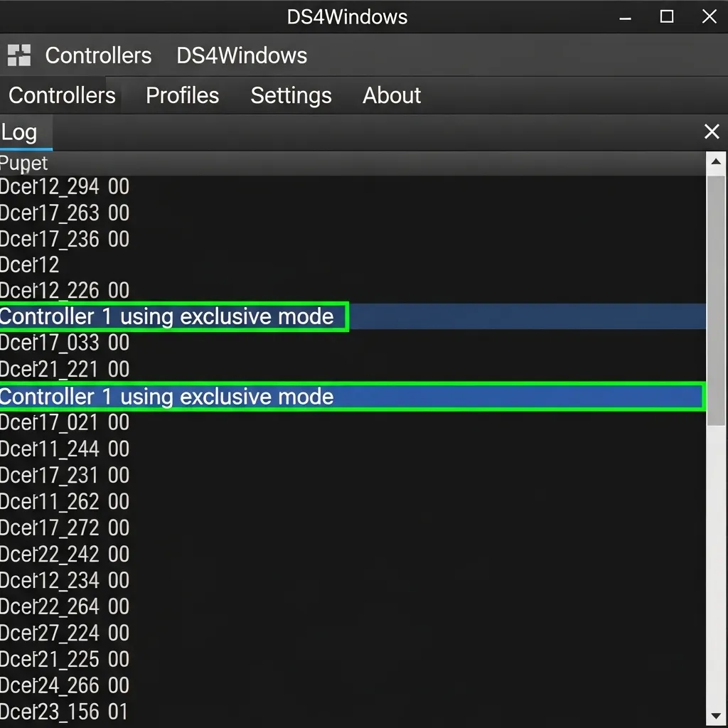
Task: Select the 'Dcer12' log entry
Action: click(x=28, y=264)
